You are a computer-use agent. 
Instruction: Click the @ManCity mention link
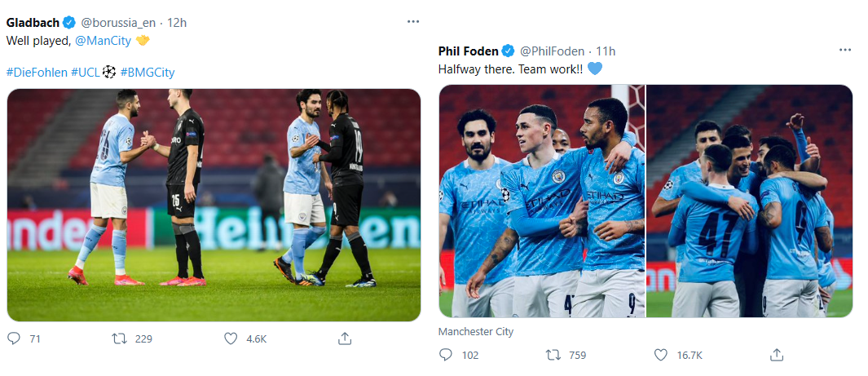(x=102, y=39)
